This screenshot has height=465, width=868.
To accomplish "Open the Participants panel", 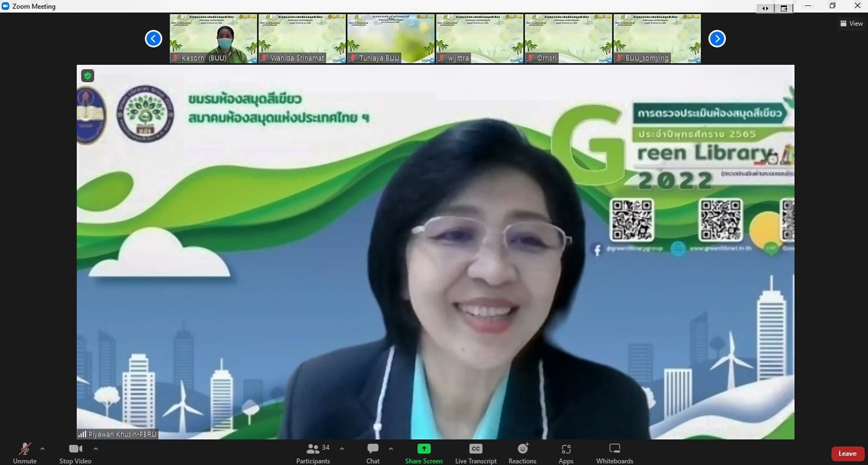I will (313, 453).
